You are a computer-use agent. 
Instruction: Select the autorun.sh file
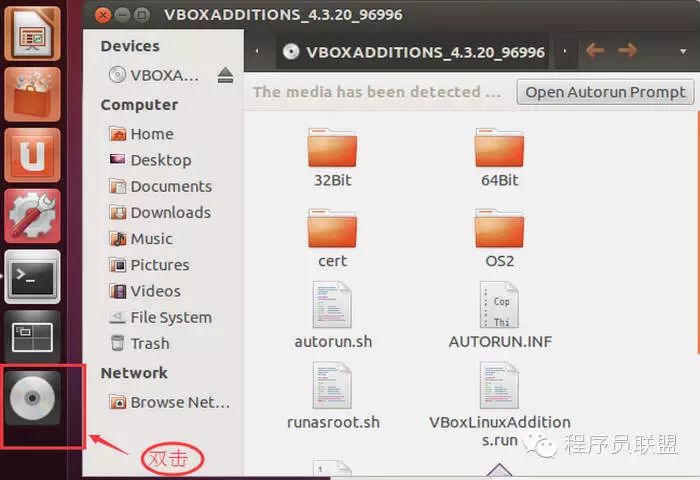click(x=333, y=315)
